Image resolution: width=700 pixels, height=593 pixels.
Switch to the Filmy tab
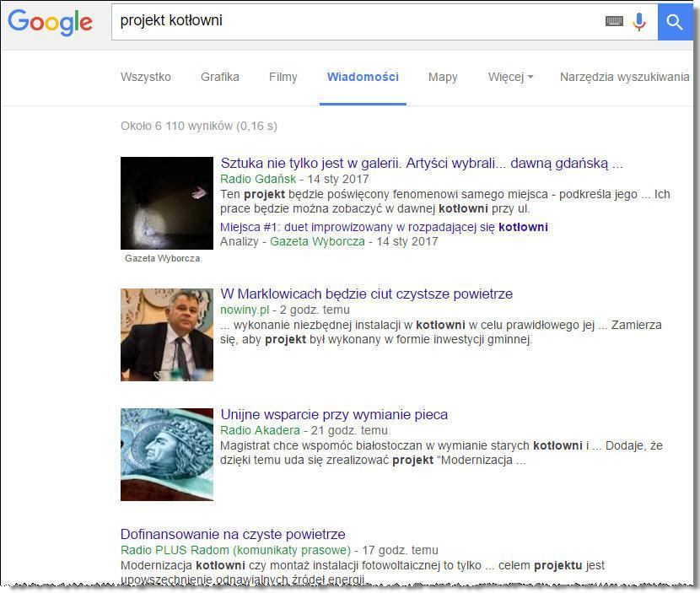[x=283, y=77]
